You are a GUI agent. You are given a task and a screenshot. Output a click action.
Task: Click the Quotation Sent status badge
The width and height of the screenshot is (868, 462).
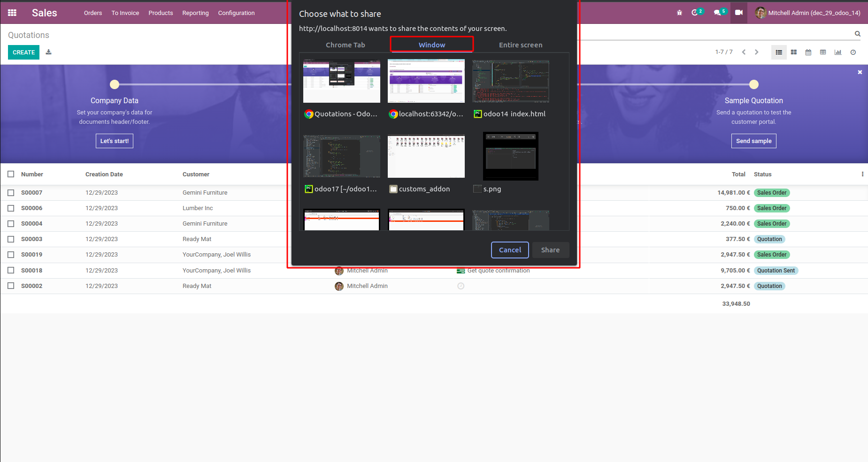(776, 271)
